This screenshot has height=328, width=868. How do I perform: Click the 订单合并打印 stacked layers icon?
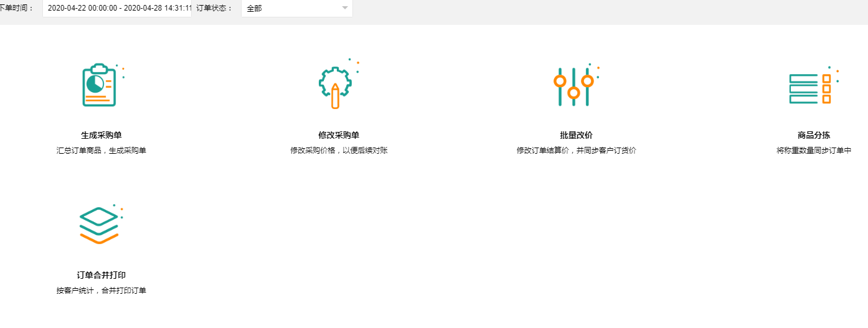[100, 226]
